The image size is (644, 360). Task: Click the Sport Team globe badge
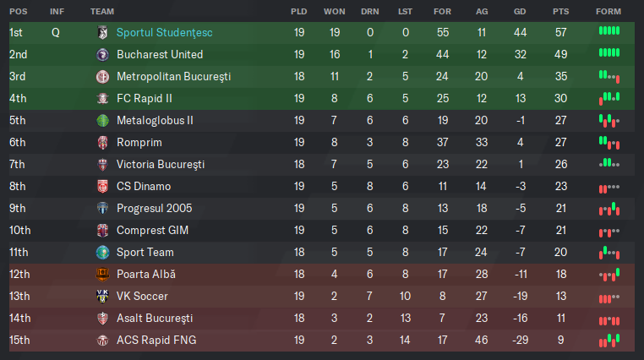pyautogui.click(x=102, y=253)
